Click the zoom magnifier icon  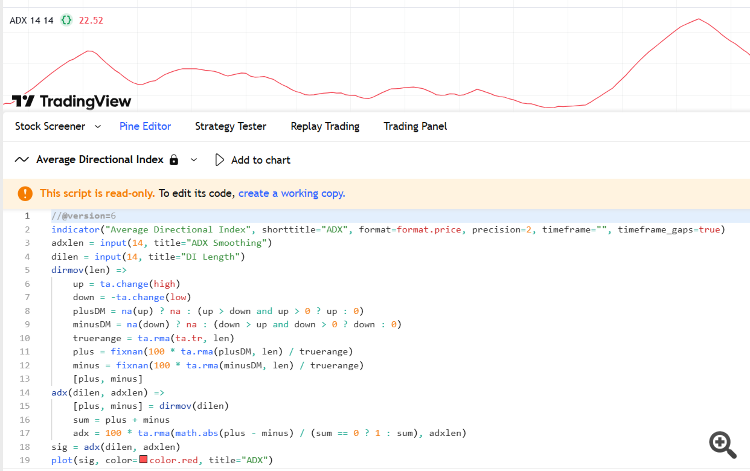point(723,445)
